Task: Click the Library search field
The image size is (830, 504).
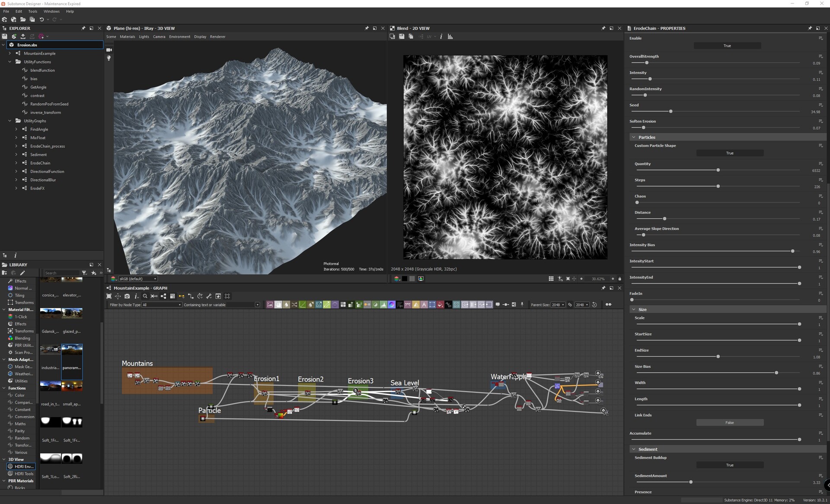Action: click(61, 273)
